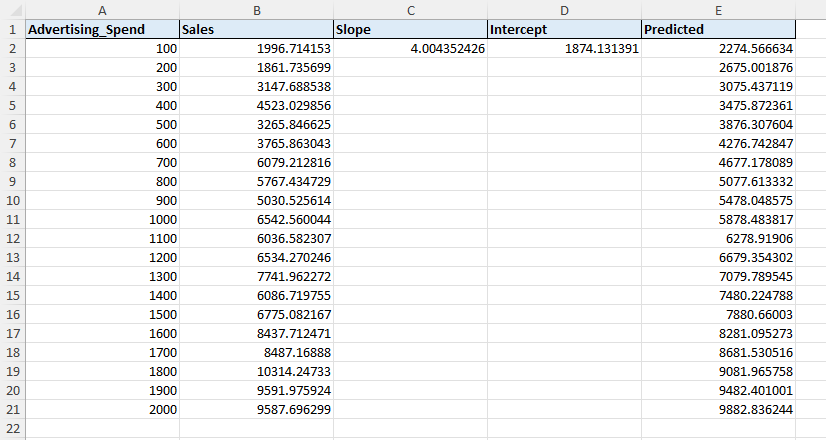The height and width of the screenshot is (440, 826).
Task: Select sales cell 7741.962272
Action: click(257, 276)
